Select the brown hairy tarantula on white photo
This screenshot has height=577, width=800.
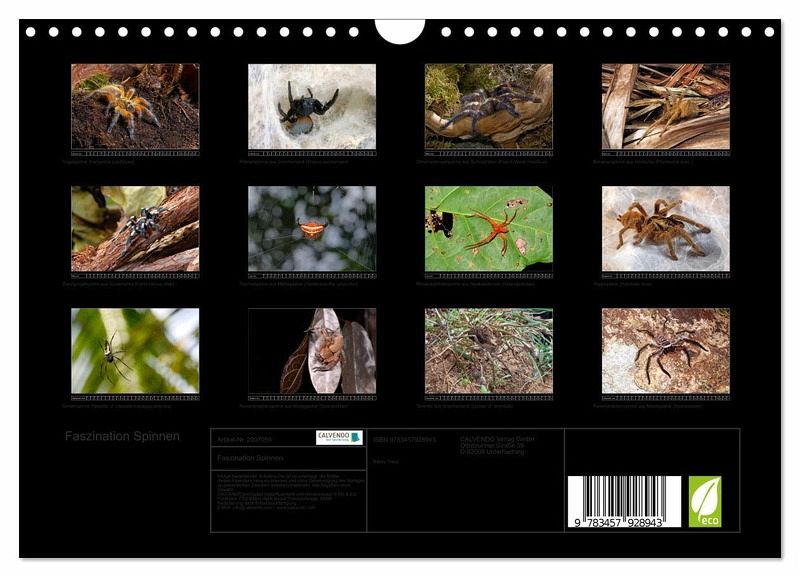pos(665,228)
